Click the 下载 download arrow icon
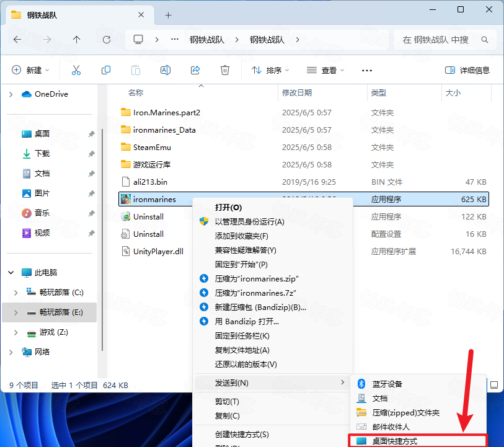The height and width of the screenshot is (447, 504). [27, 154]
